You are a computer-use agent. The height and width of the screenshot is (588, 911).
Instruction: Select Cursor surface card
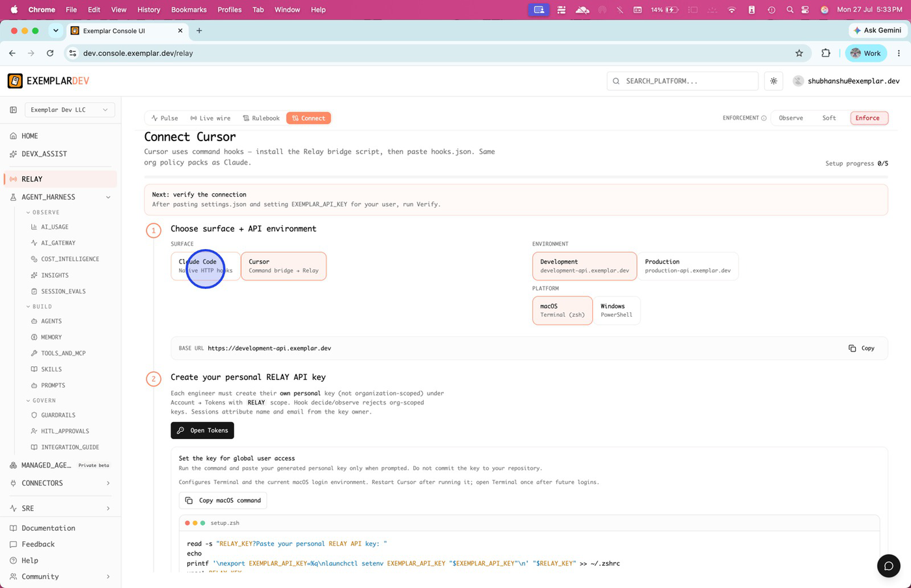284,266
